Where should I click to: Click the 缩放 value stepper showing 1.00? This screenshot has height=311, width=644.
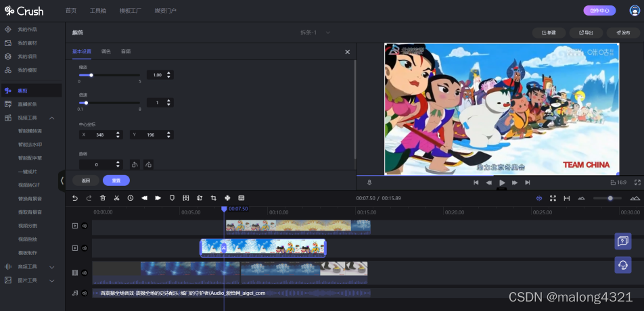click(160, 75)
